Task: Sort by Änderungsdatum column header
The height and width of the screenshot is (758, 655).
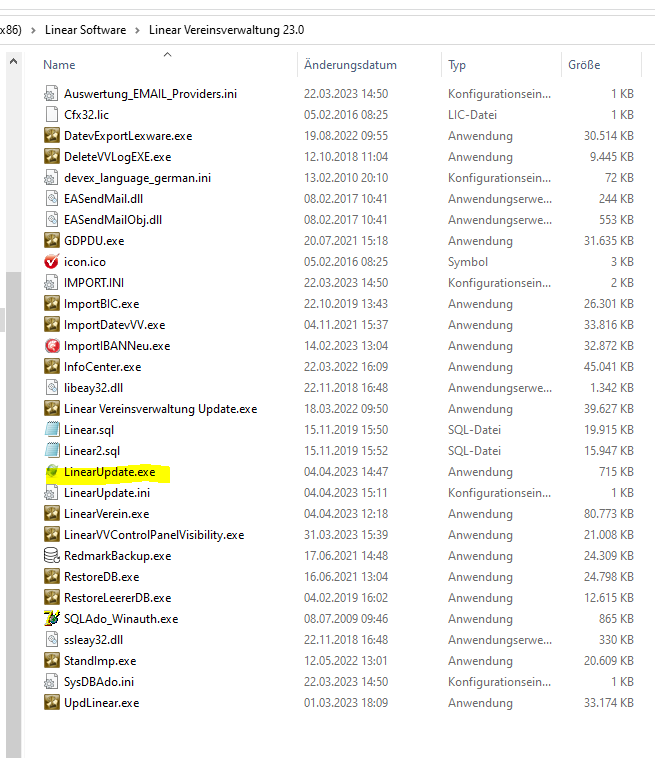Action: [x=350, y=65]
